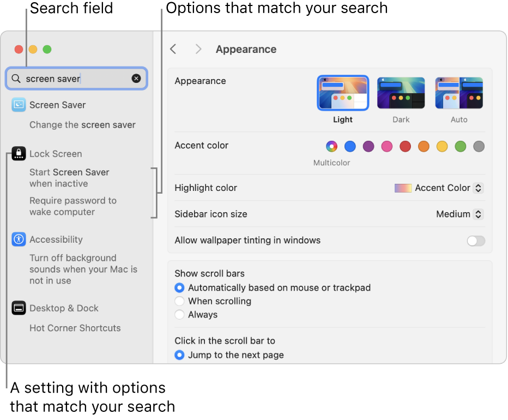The image size is (508, 420).
Task: Select 'Jump to the next page' option
Action: [180, 355]
